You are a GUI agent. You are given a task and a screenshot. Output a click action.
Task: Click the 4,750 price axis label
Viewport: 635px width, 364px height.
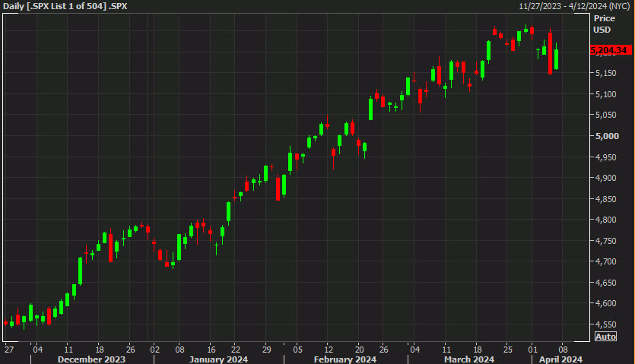point(606,241)
